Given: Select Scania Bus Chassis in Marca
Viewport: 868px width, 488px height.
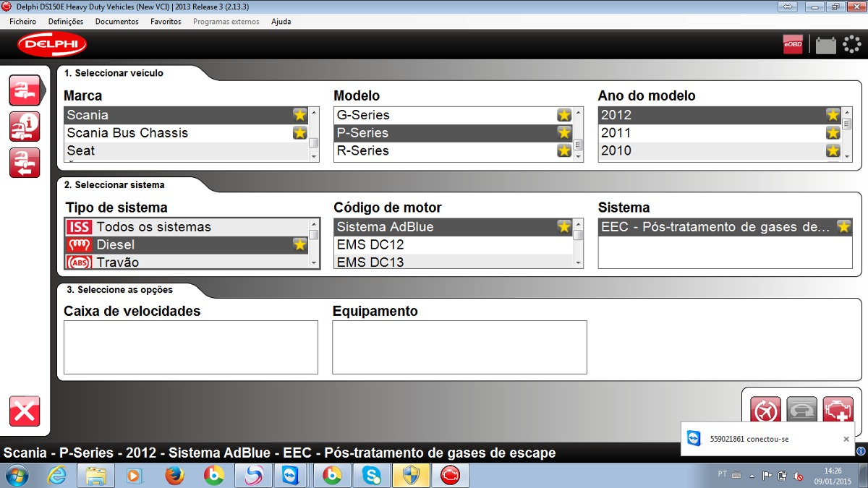Looking at the screenshot, I should click(x=186, y=133).
